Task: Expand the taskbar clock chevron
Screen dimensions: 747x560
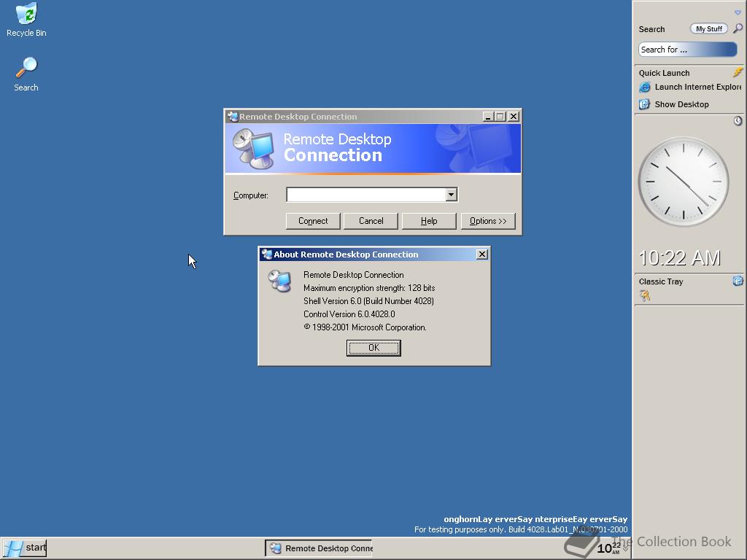Action: 625,549
